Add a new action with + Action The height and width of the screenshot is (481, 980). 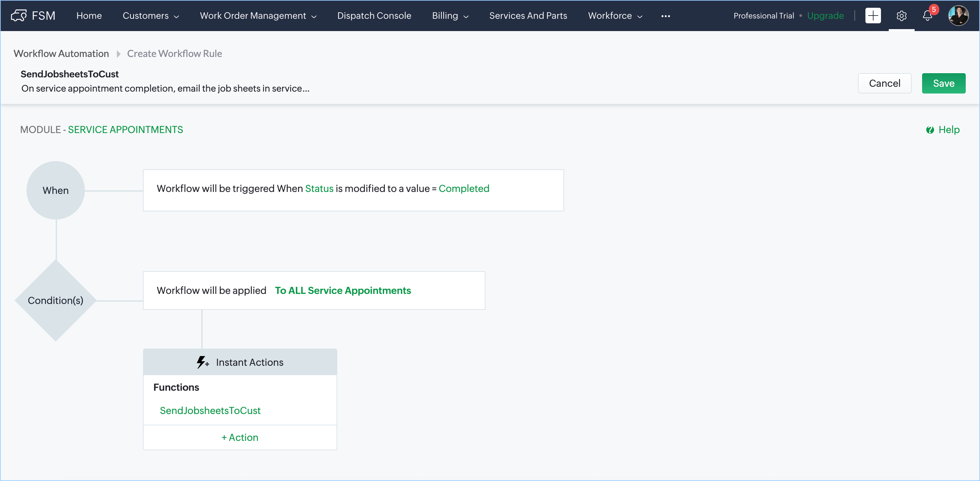click(240, 437)
